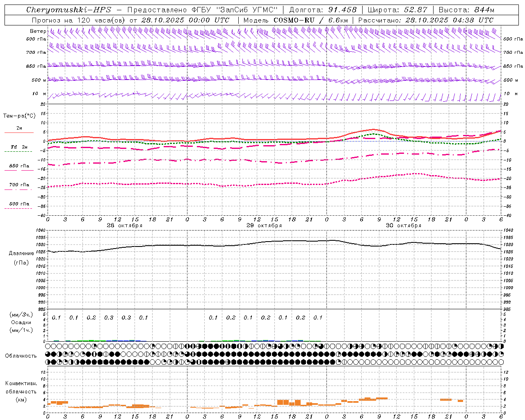
Task: Click the 30 октября date label
Action: (x=404, y=226)
